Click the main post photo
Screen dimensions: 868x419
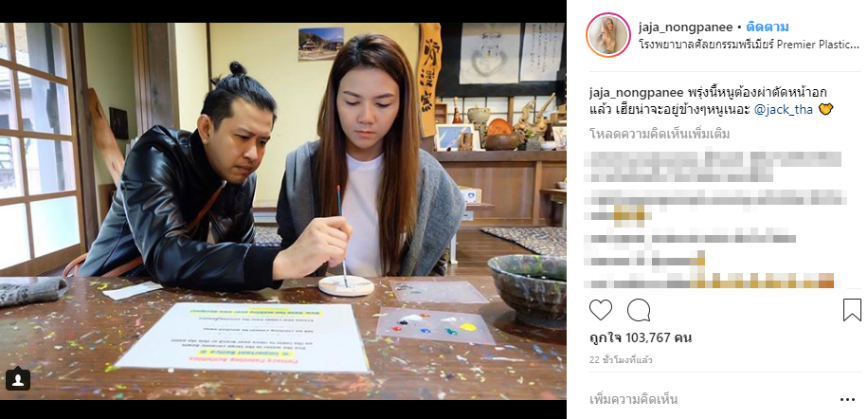(x=283, y=210)
